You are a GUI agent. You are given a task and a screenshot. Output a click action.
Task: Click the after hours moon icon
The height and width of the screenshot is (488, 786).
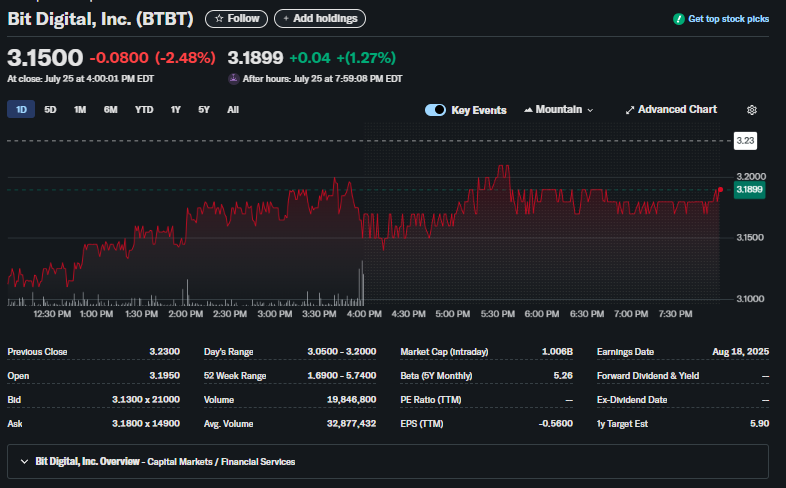(x=234, y=79)
